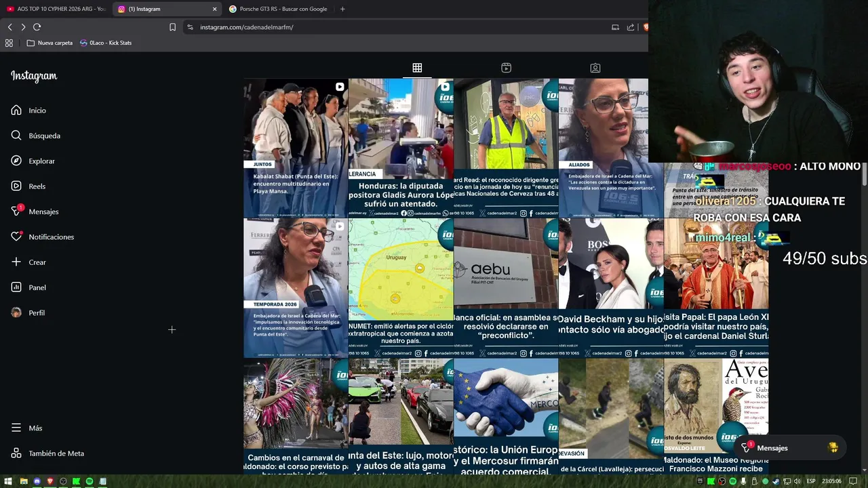The image size is (868, 488).
Task: Open OBS Studio from the taskbar
Action: [63, 481]
